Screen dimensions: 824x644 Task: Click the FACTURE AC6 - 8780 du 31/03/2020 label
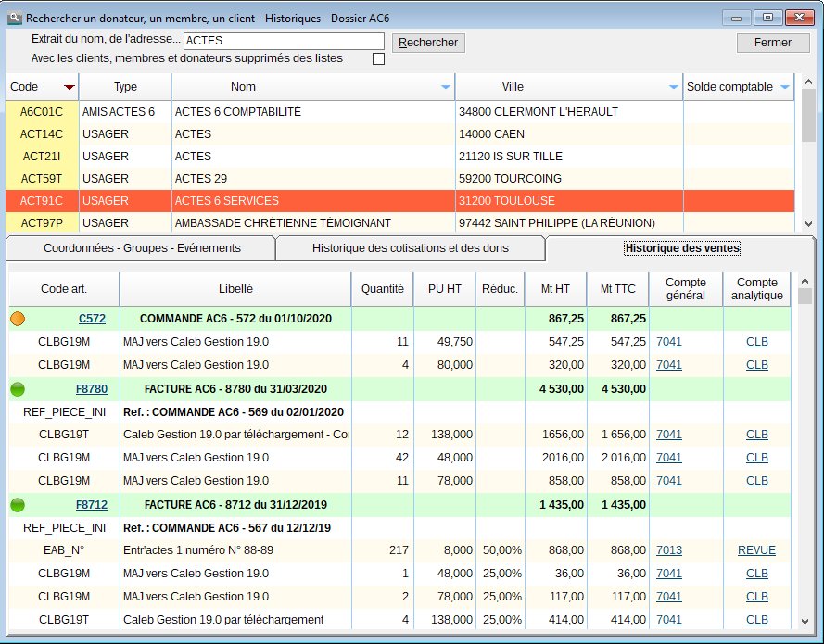[235, 388]
